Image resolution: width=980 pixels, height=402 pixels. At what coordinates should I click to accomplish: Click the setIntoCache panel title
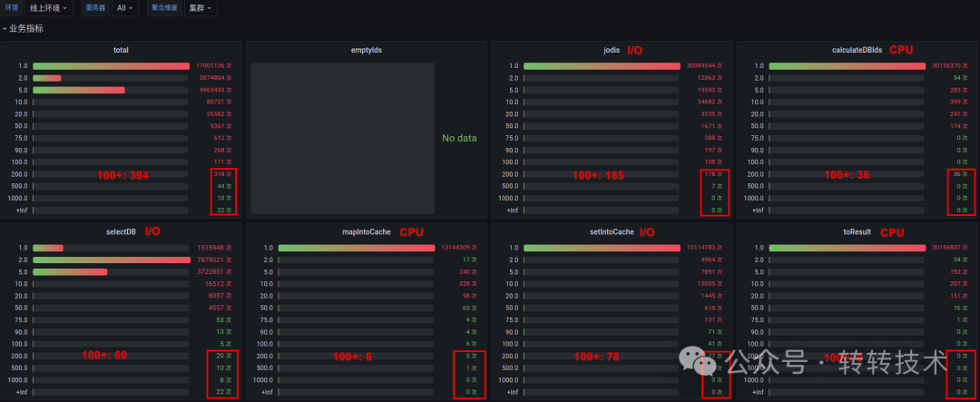pos(612,232)
